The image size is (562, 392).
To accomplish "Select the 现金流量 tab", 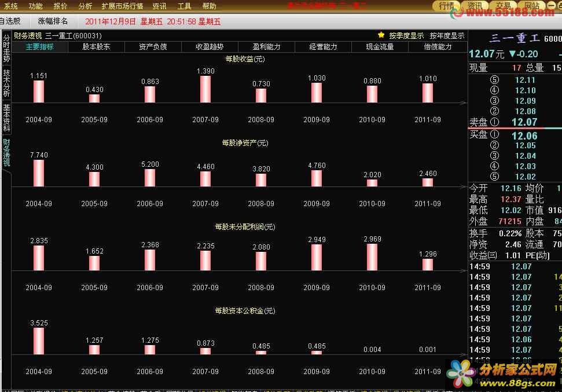I will 380,47.
